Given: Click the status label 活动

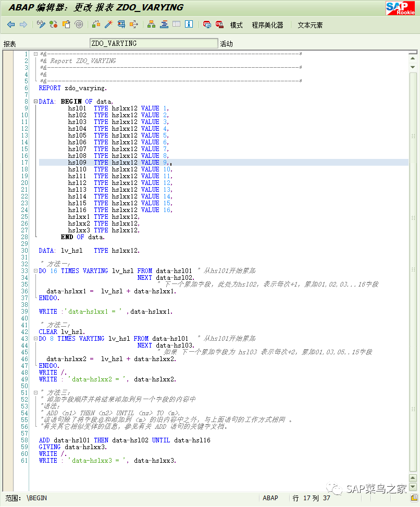Looking at the screenshot, I should click(226, 44).
